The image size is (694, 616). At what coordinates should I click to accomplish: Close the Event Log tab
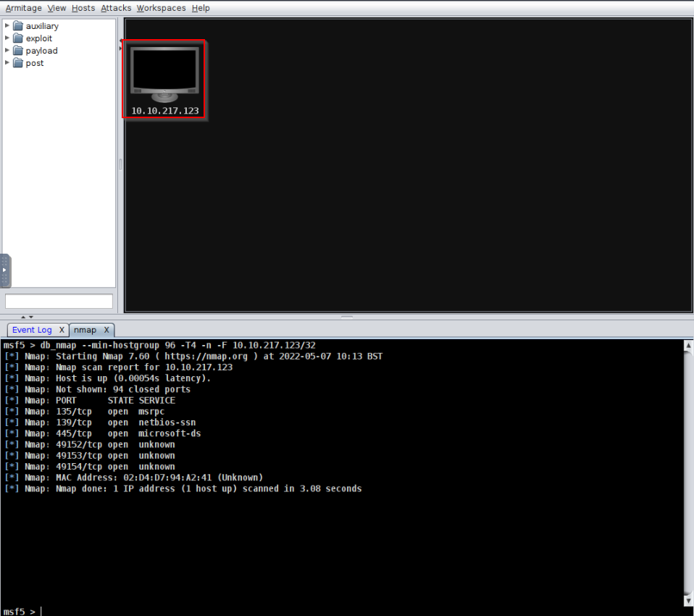click(x=62, y=330)
